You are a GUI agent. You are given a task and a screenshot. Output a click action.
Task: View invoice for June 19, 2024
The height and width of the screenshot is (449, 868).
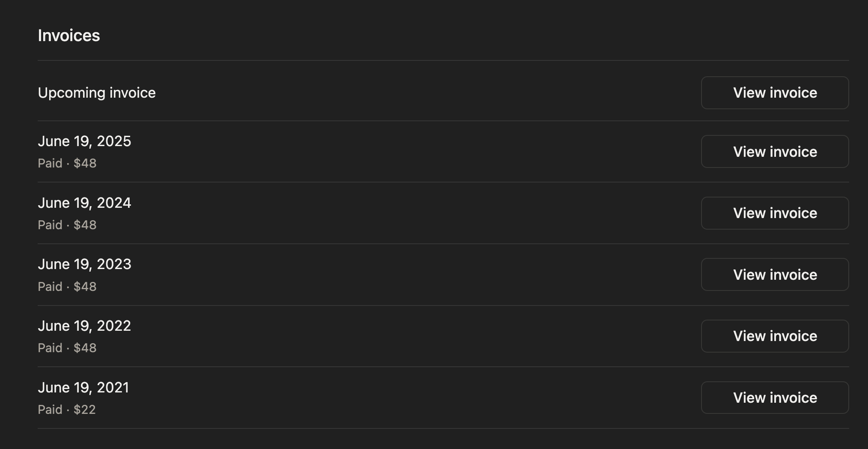point(775,213)
